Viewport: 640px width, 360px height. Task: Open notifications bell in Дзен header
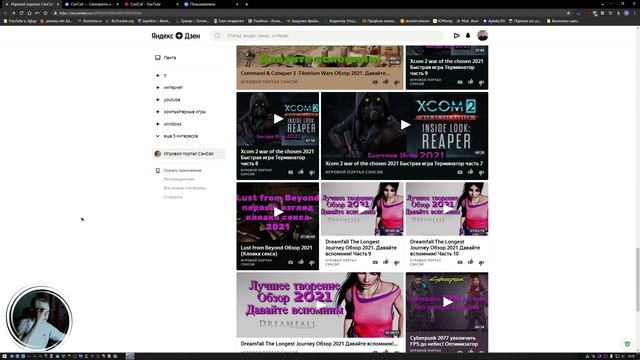pyautogui.click(x=468, y=36)
